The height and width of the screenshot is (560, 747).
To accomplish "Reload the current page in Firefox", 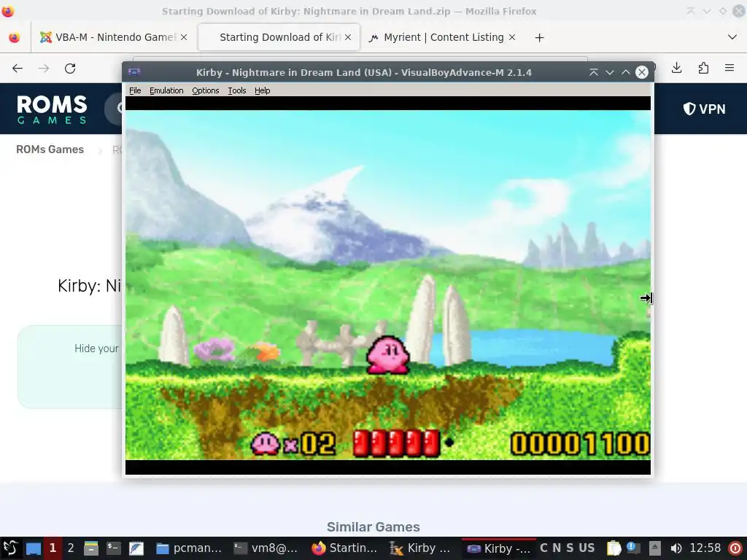I will [x=70, y=69].
